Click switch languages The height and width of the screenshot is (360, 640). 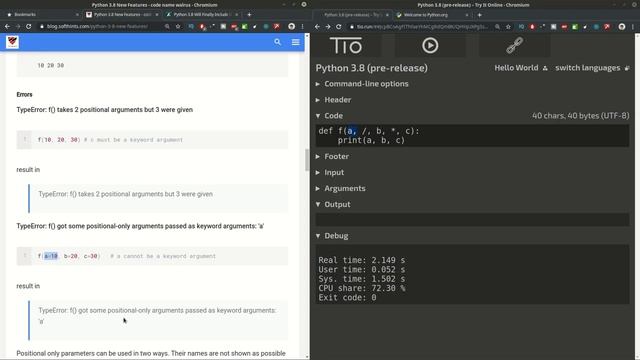coord(592,68)
